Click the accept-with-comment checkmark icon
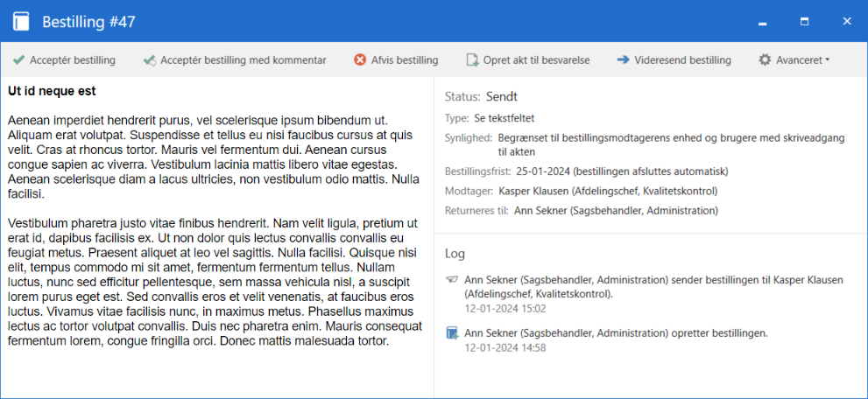Image resolution: width=868 pixels, height=399 pixels. pos(150,60)
